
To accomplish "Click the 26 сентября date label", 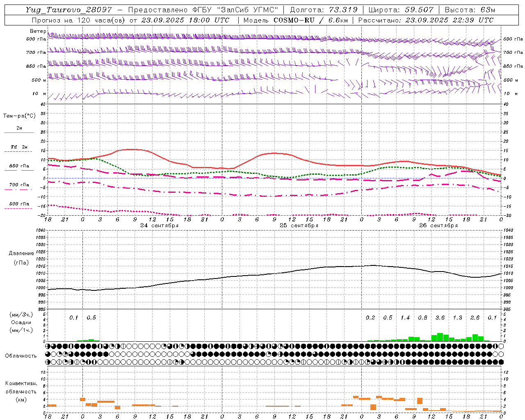I will [438, 226].
